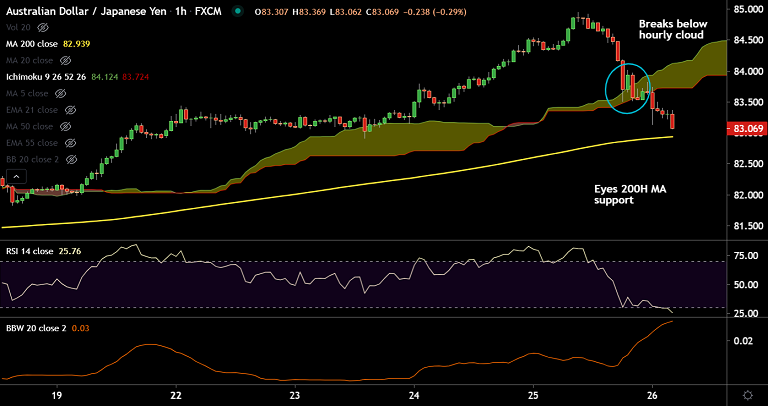This screenshot has width=768, height=406.
Task: Show the hidden Vol 20 indicator
Action: click(44, 27)
